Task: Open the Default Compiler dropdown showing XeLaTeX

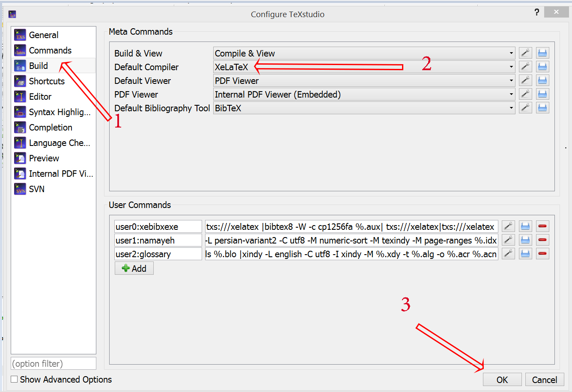Action: click(365, 67)
